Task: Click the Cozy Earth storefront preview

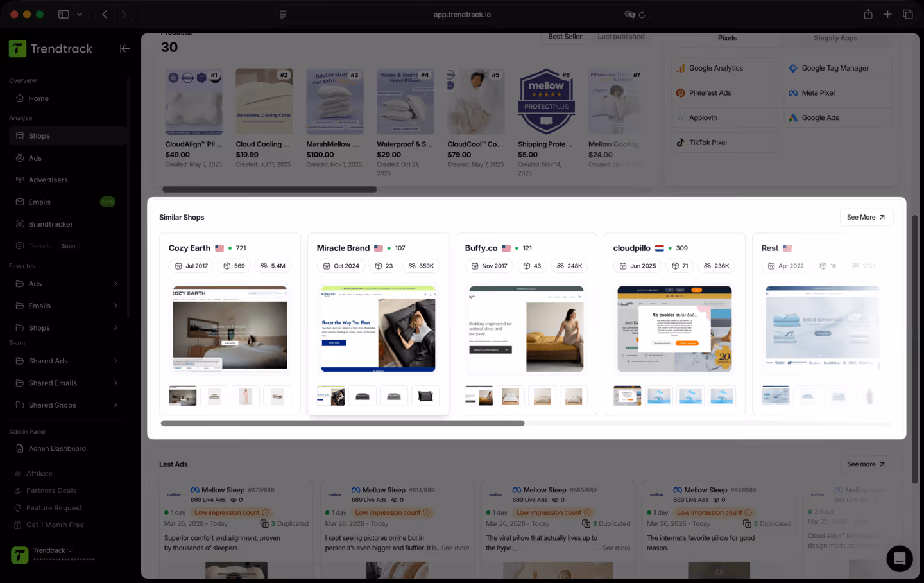Action: pos(230,329)
